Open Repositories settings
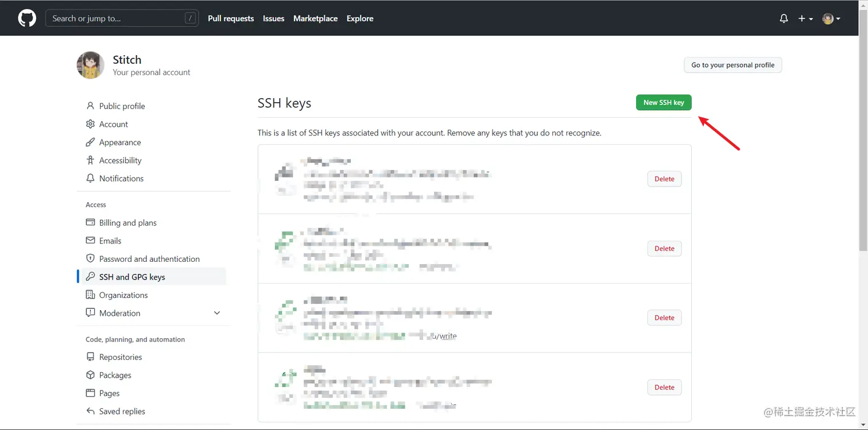Viewport: 868px width, 430px height. click(x=121, y=357)
